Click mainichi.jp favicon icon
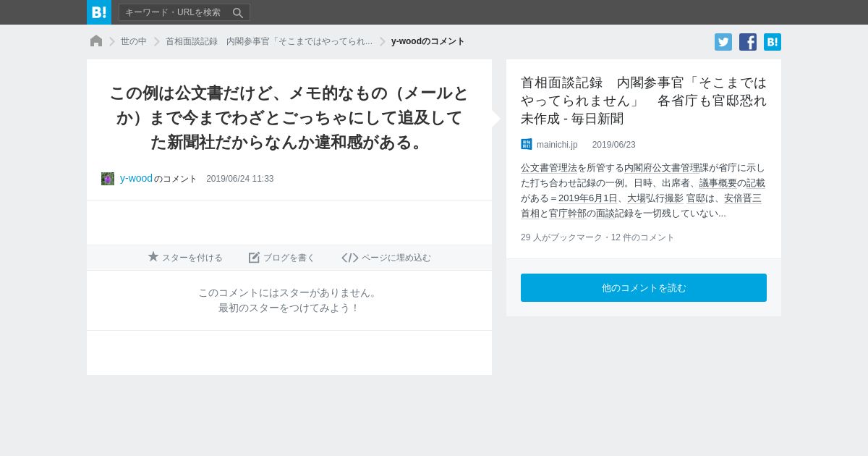868x456 pixels. (527, 144)
